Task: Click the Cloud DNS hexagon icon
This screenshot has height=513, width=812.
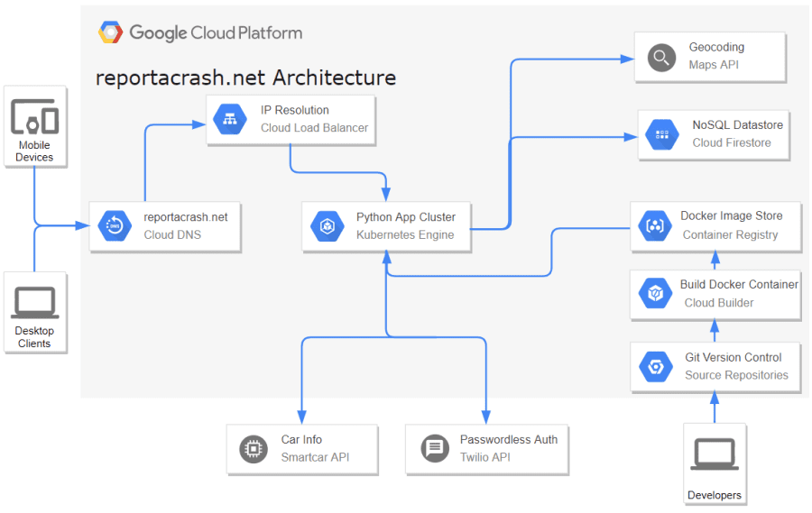Action: (115, 225)
